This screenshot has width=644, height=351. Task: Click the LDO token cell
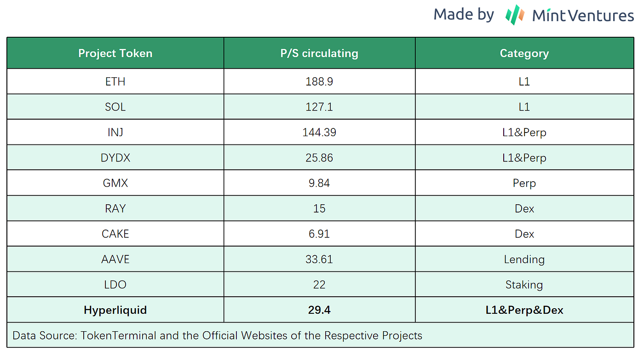click(x=115, y=285)
